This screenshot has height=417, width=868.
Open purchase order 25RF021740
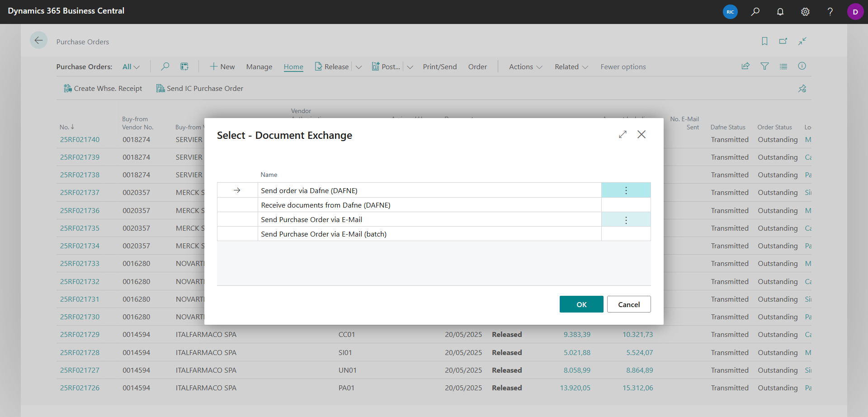point(80,139)
